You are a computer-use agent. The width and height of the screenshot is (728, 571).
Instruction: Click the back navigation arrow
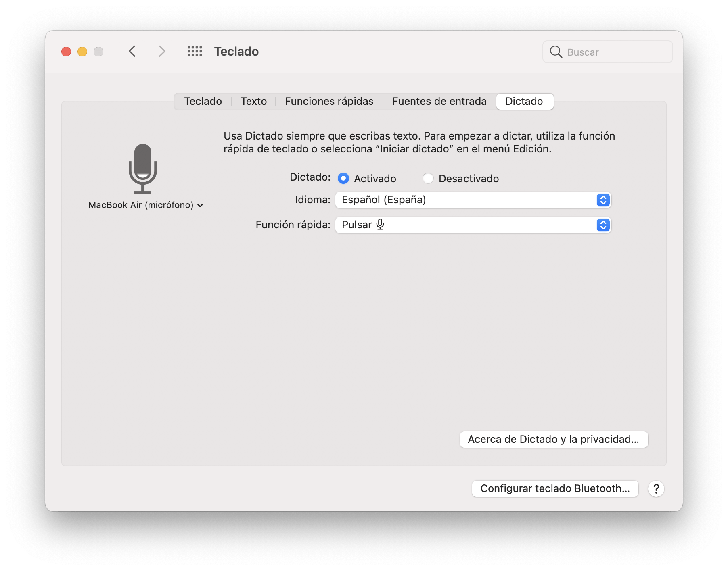[132, 52]
